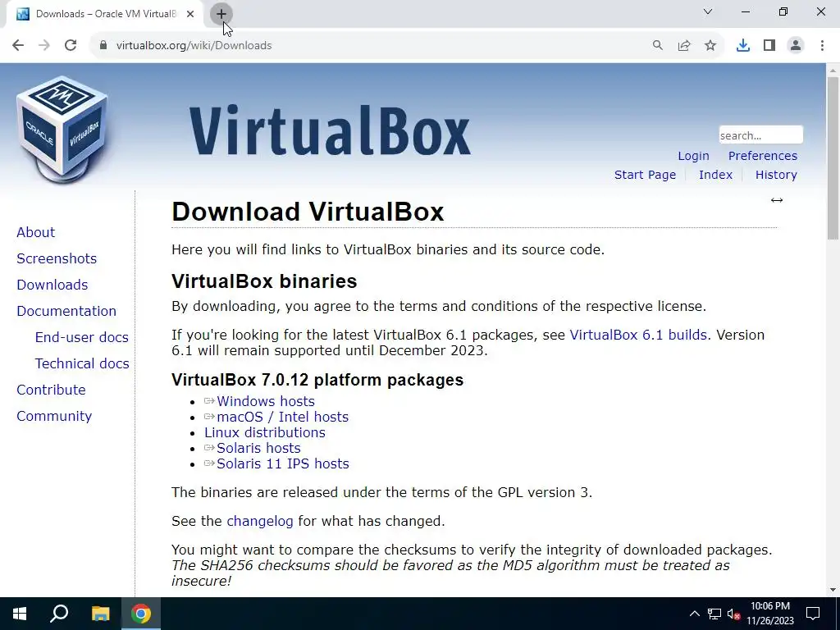Open the changelog link

(260, 521)
